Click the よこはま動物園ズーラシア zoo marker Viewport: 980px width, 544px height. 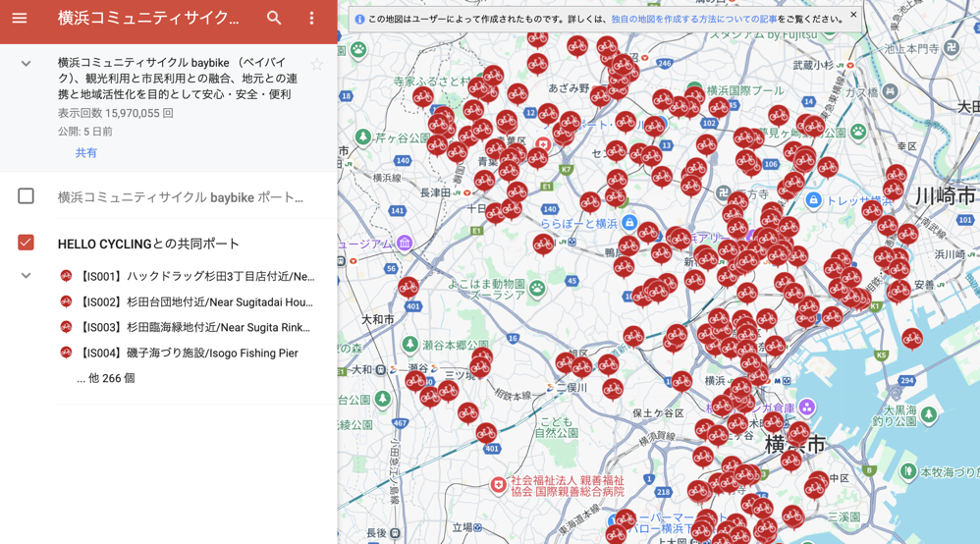pyautogui.click(x=537, y=289)
